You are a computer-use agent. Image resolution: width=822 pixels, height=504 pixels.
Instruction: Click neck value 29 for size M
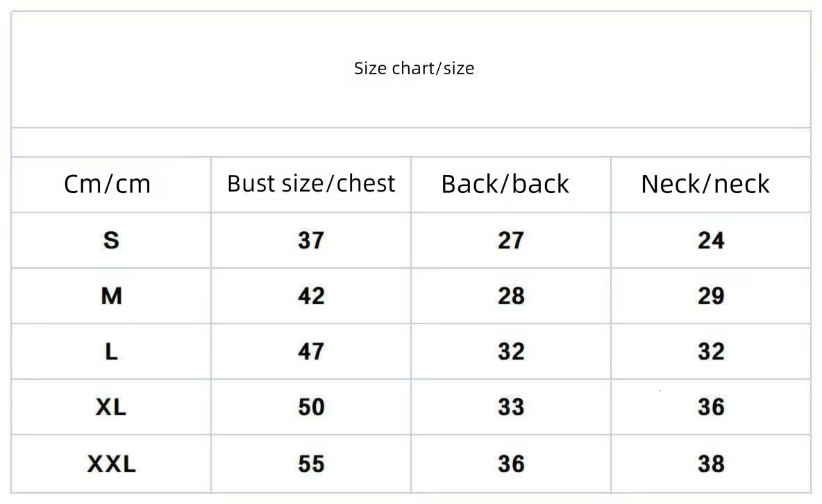[711, 296]
